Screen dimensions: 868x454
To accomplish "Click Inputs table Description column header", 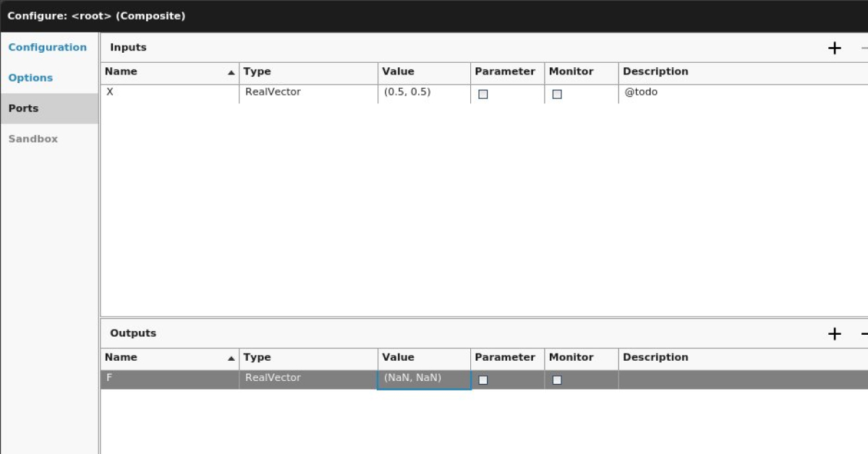I will pos(744,72).
